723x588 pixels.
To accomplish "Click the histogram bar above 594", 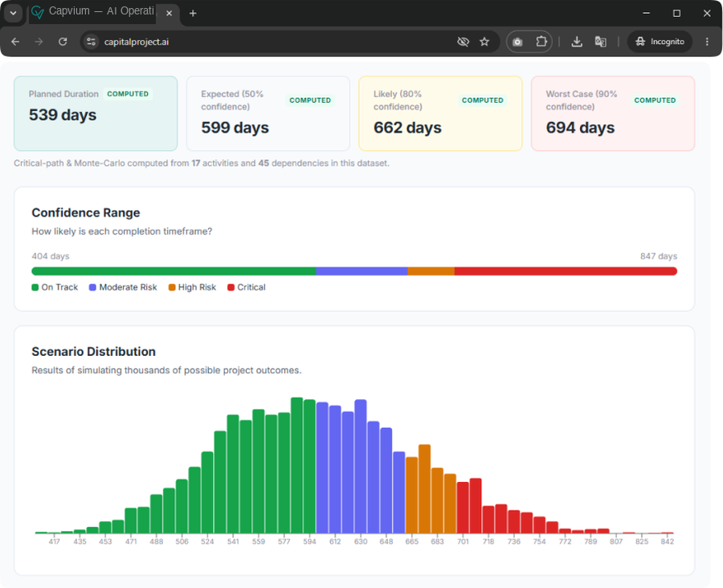I will tap(309, 466).
